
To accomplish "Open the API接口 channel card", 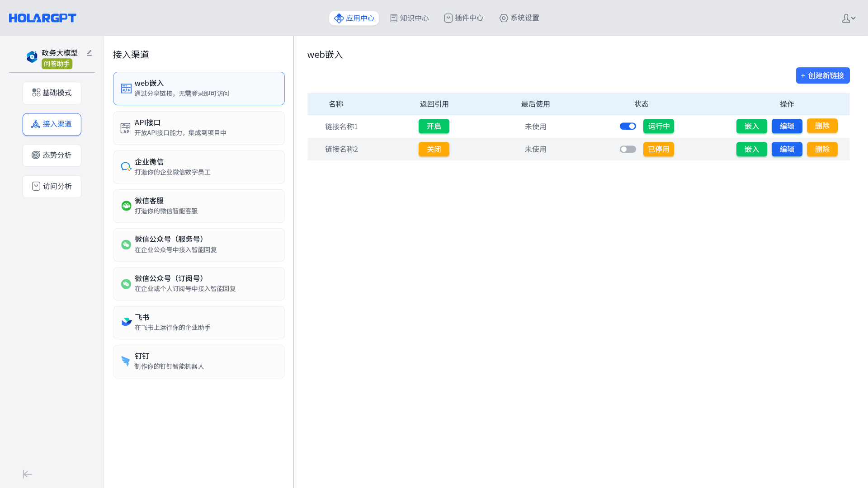I will (x=199, y=128).
